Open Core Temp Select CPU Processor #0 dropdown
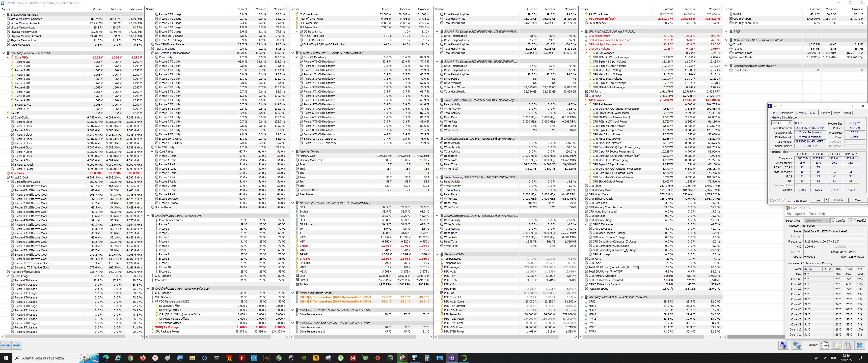This screenshot has width=868, height=363. tap(817, 221)
